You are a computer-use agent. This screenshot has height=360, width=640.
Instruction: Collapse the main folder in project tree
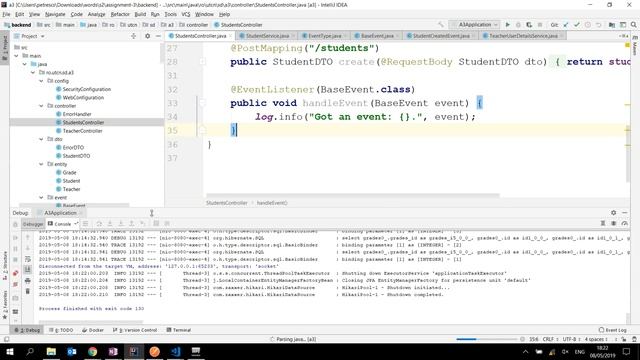coord(16,56)
